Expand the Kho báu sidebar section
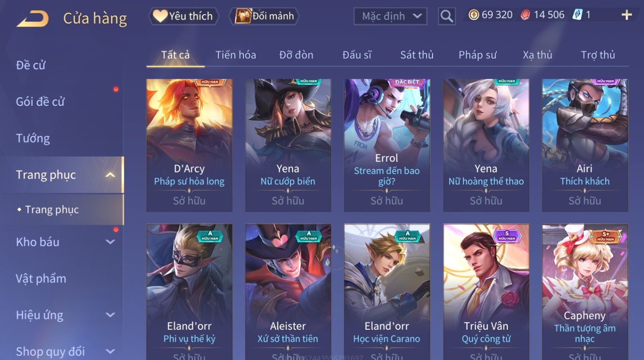 (x=110, y=242)
